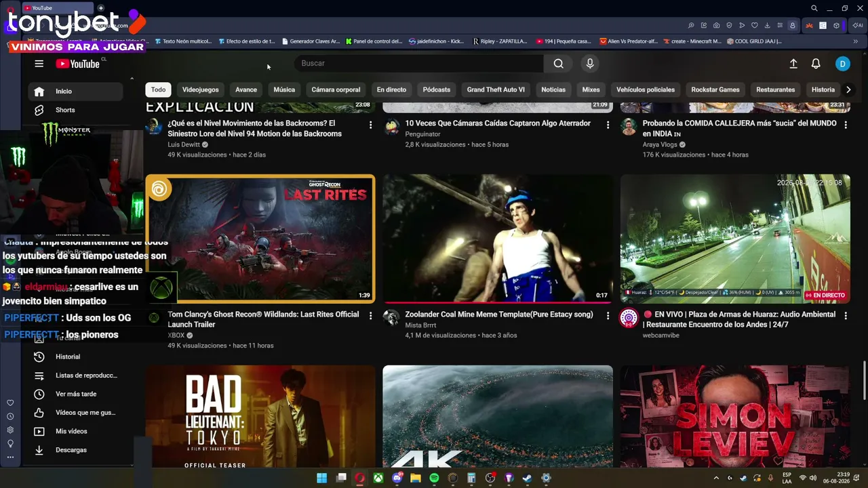
Task: Click the lightbulb icon in browser sidebar
Action: pos(10,443)
